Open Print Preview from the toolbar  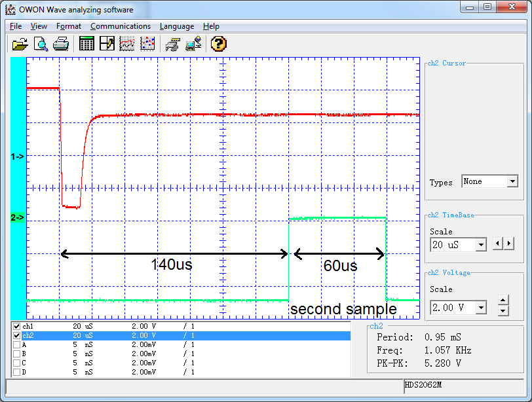[x=41, y=44]
